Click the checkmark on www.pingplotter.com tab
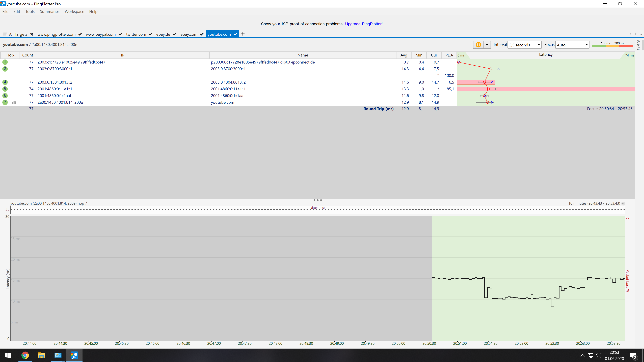 click(80, 34)
